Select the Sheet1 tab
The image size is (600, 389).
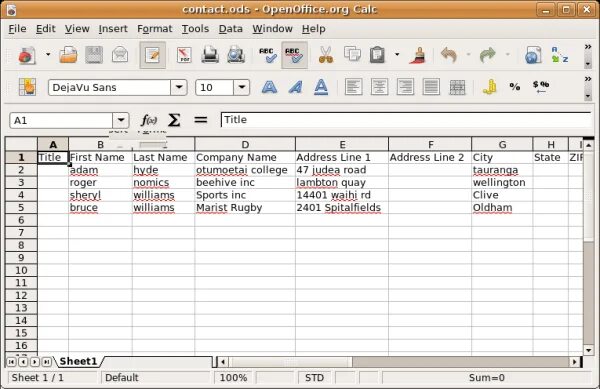click(x=78, y=361)
